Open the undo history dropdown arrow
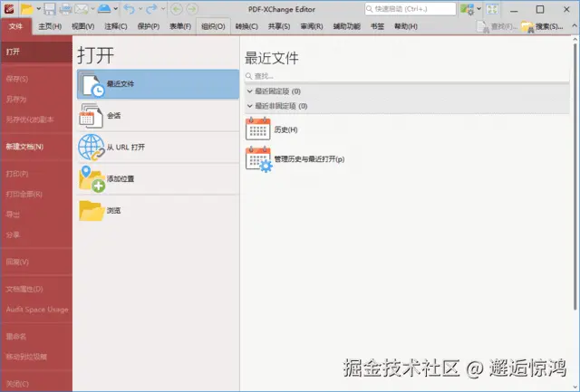 coord(140,9)
